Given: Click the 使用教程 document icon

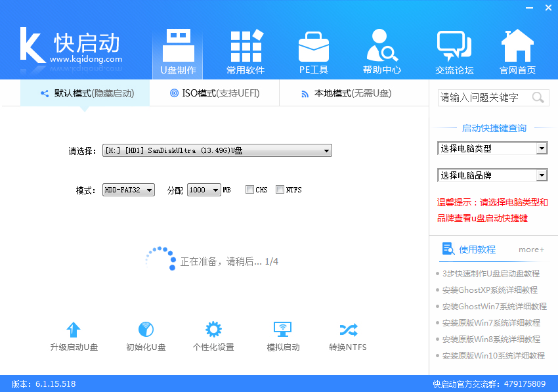Looking at the screenshot, I should (x=448, y=249).
